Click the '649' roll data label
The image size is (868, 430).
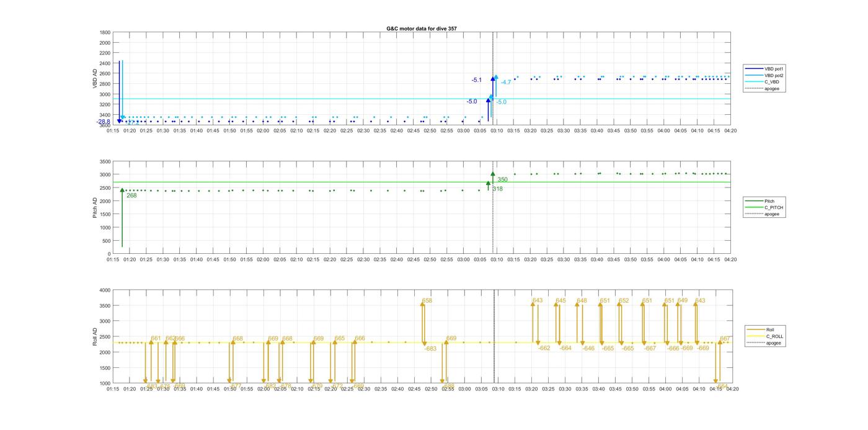682,300
